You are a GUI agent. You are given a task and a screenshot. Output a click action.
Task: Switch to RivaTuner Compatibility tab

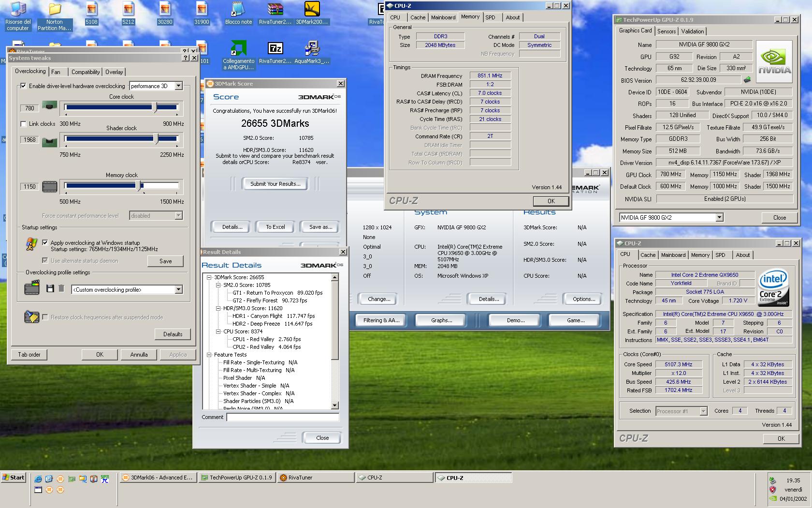tap(86, 72)
